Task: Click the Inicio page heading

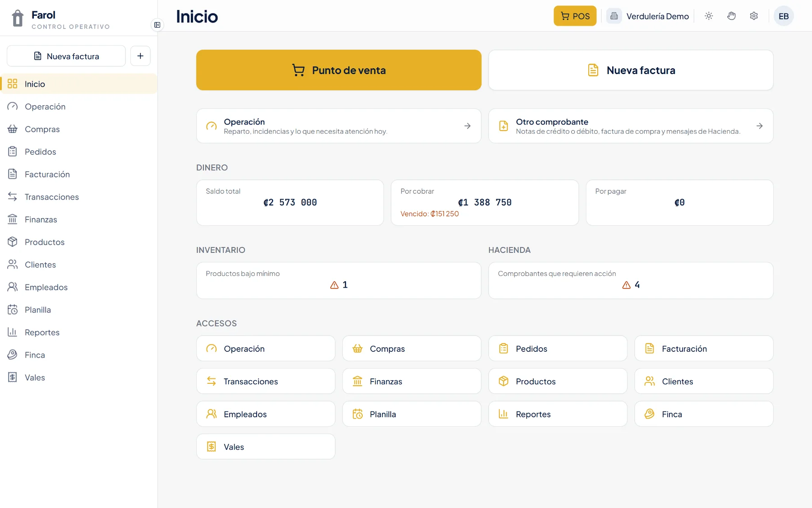Action: [197, 17]
